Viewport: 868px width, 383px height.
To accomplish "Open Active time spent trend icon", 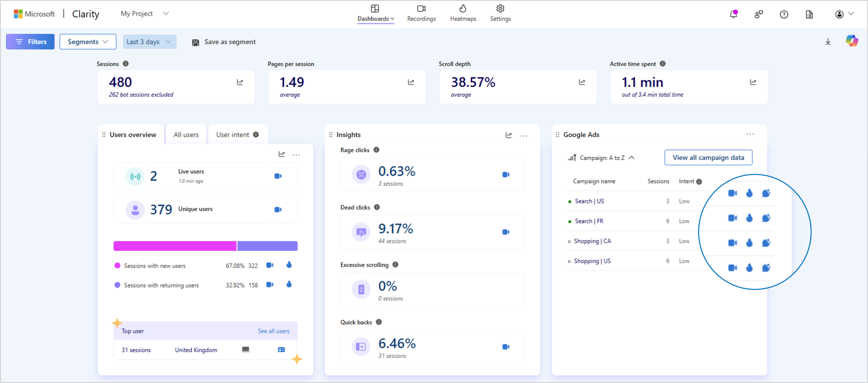I will pos(753,82).
